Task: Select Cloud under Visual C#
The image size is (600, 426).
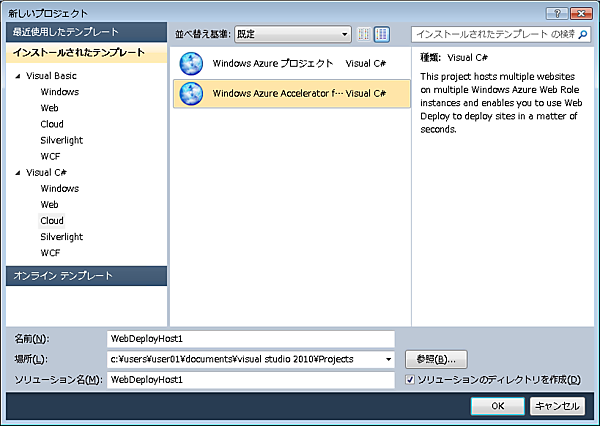Action: 52,221
